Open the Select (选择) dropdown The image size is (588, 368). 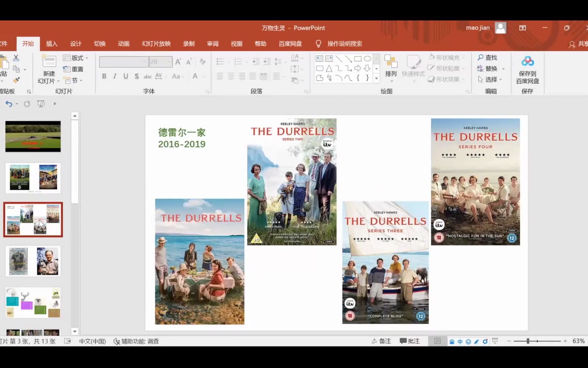pos(490,79)
